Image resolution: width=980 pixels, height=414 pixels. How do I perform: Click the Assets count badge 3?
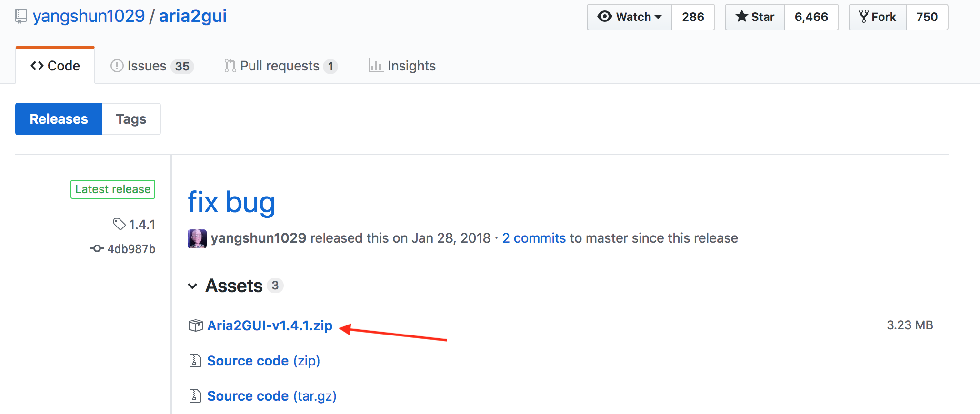(x=275, y=286)
